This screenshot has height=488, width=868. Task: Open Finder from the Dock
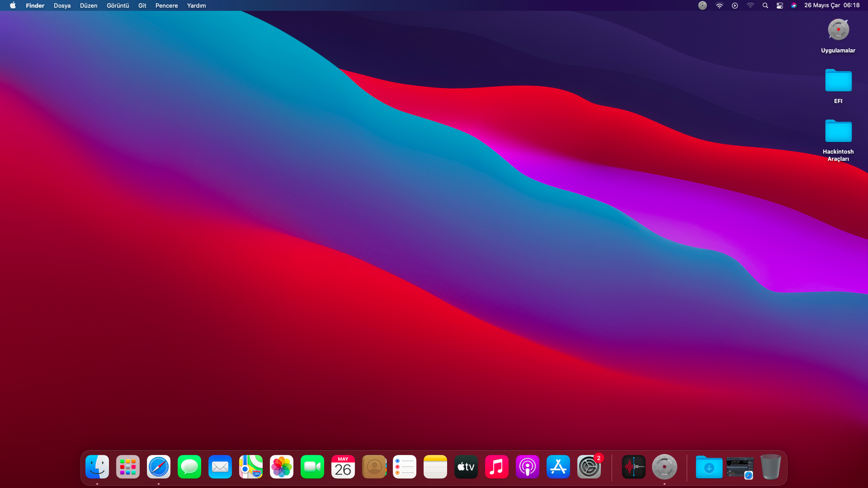click(97, 467)
